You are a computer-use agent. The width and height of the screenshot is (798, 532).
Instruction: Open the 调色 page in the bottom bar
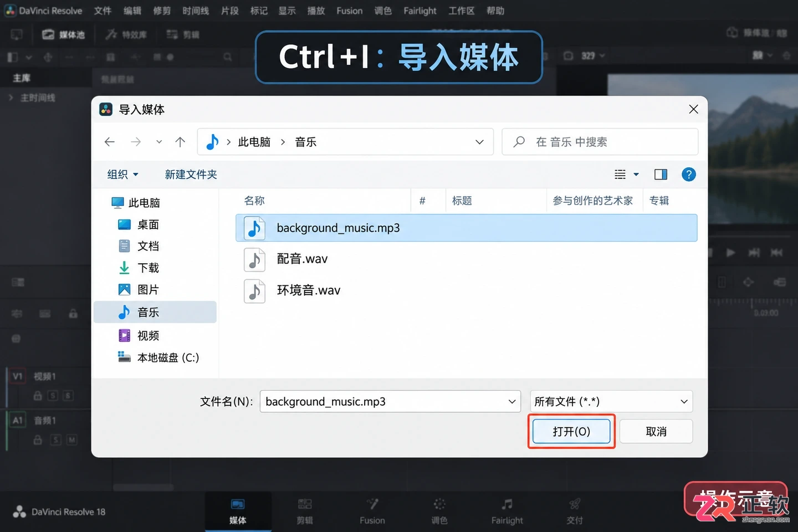(439, 511)
